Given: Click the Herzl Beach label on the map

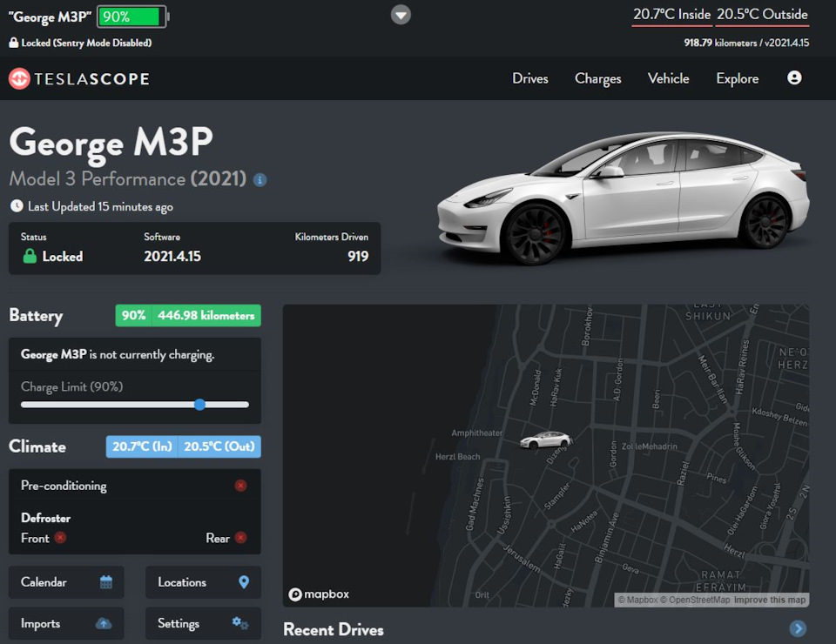Looking at the screenshot, I should point(457,457).
